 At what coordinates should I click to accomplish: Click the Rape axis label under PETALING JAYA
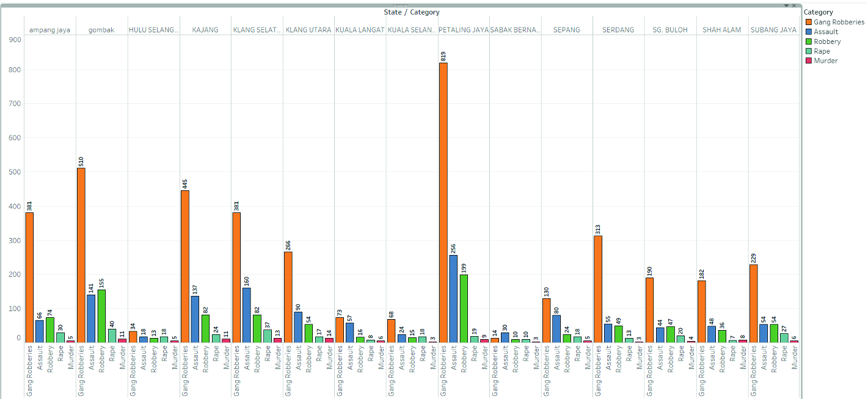tap(474, 353)
